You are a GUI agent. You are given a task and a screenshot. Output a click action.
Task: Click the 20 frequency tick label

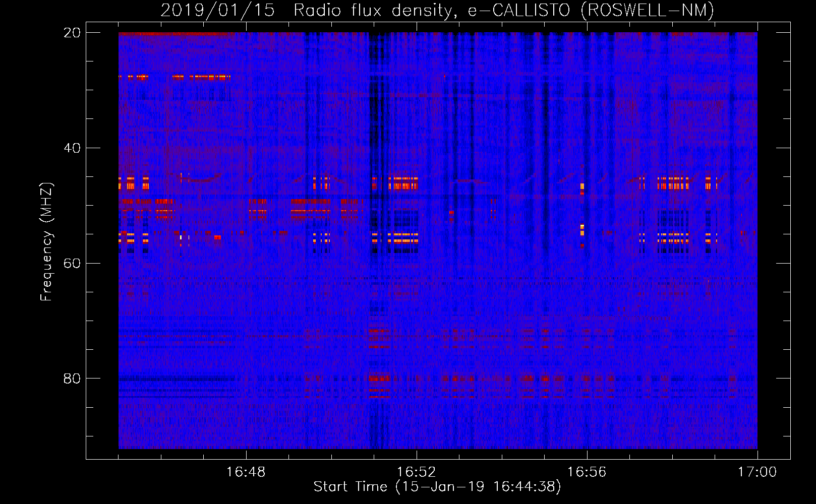pyautogui.click(x=72, y=33)
